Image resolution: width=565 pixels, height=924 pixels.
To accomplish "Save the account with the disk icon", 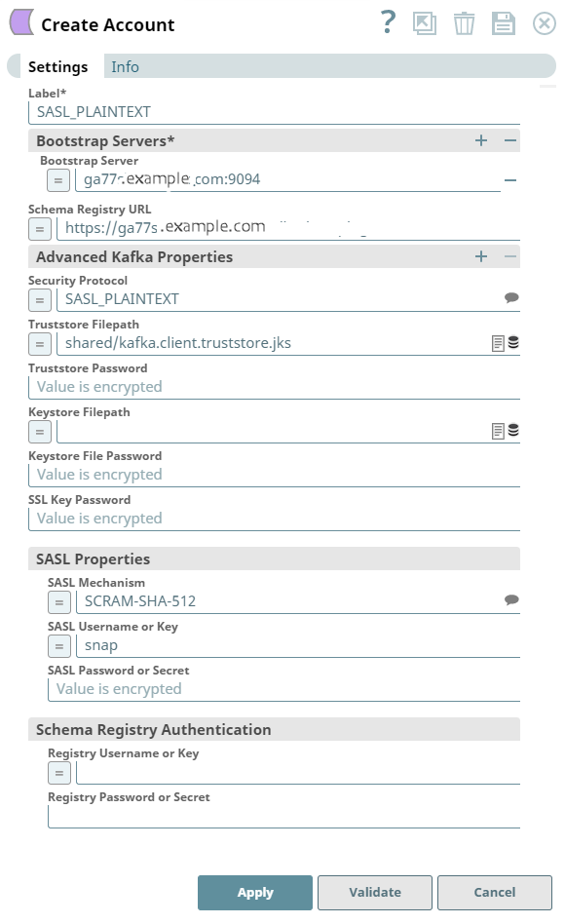I will coord(504,23).
